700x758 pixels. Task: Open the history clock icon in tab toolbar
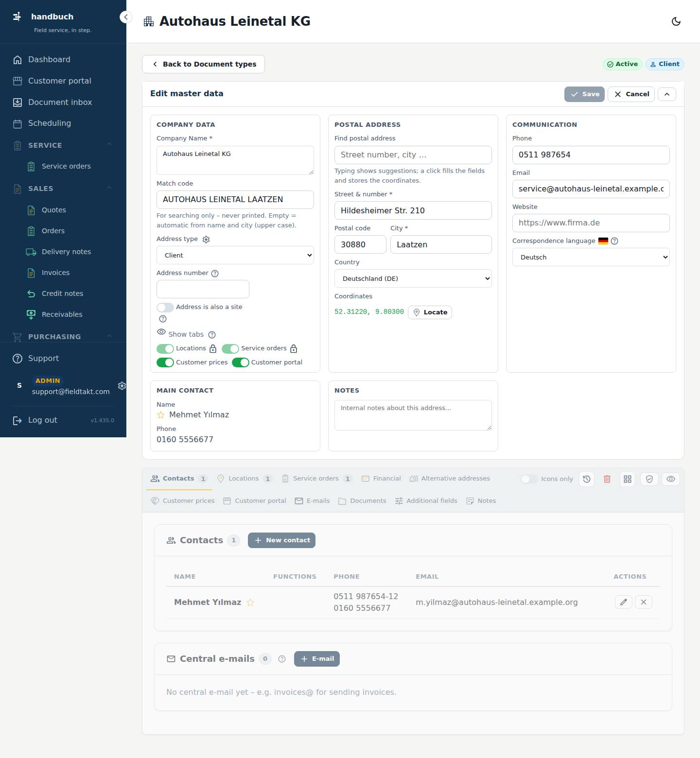coord(587,479)
